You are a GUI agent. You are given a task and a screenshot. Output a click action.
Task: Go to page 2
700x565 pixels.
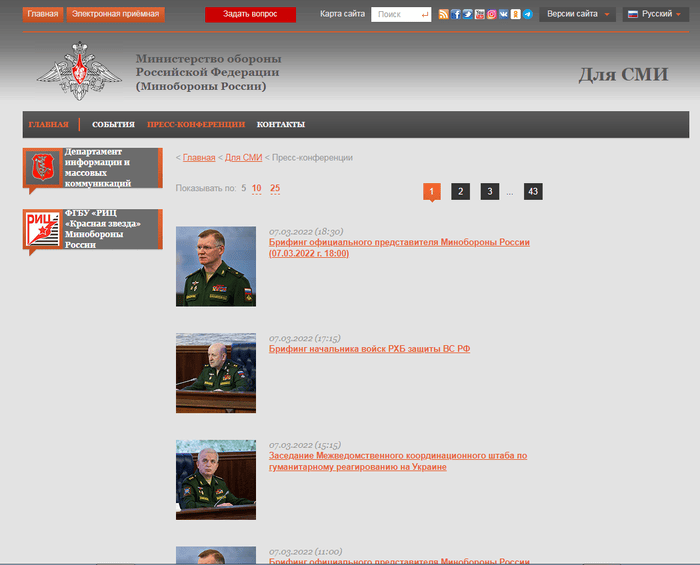(x=461, y=191)
